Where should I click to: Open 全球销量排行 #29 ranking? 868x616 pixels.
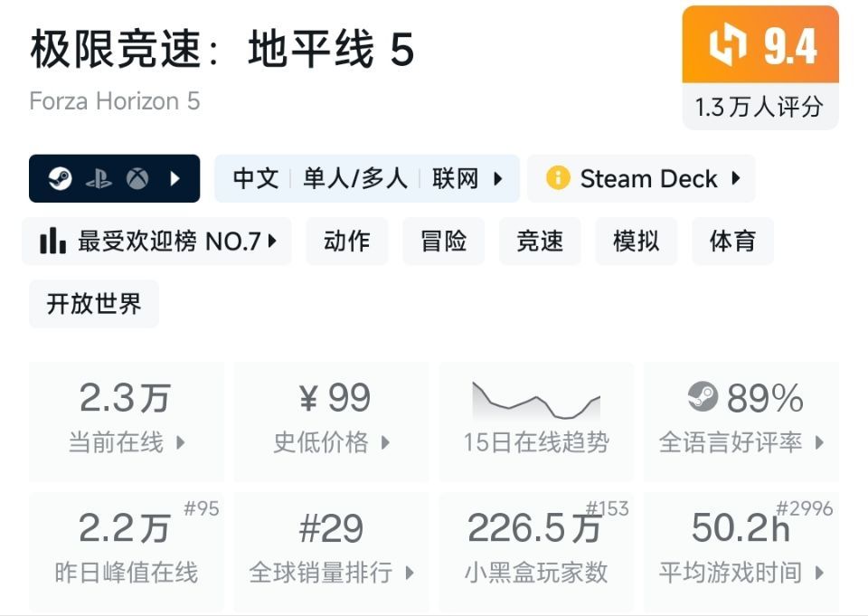coord(332,550)
